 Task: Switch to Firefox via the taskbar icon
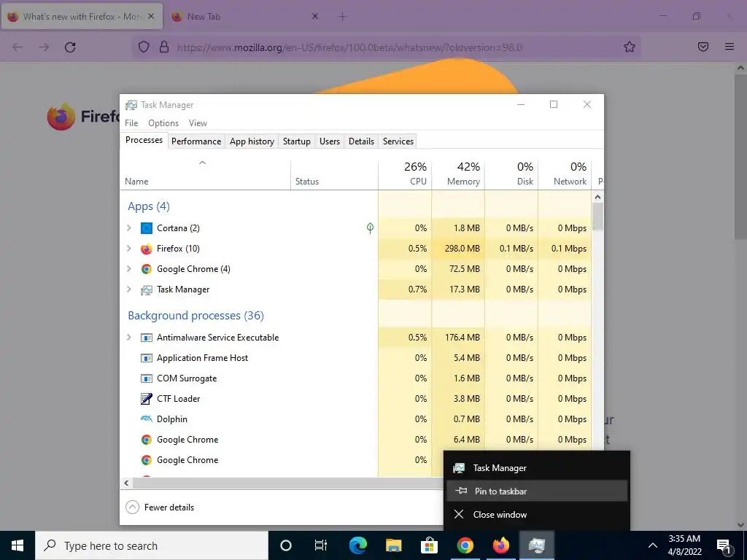click(x=500, y=545)
